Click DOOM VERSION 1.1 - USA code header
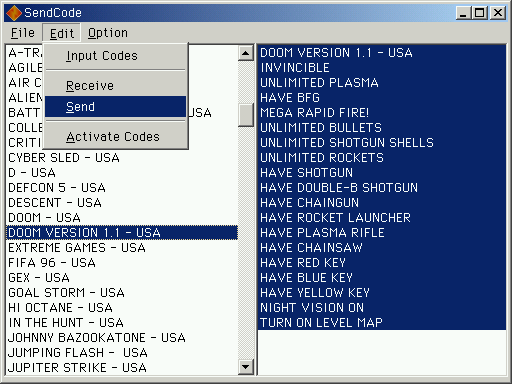Image resolution: width=512 pixels, height=384 pixels. coord(382,53)
